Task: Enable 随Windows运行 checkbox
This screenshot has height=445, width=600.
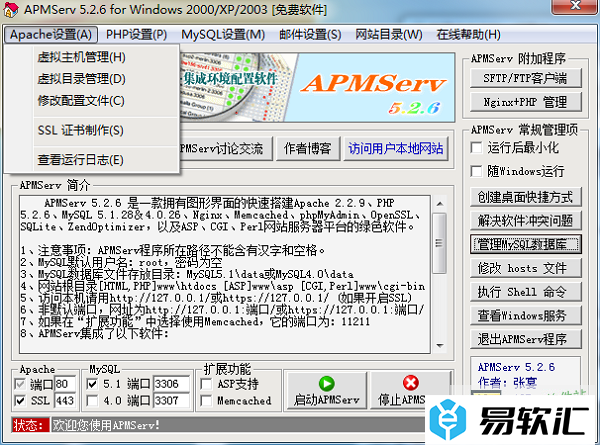Action: pos(476,171)
